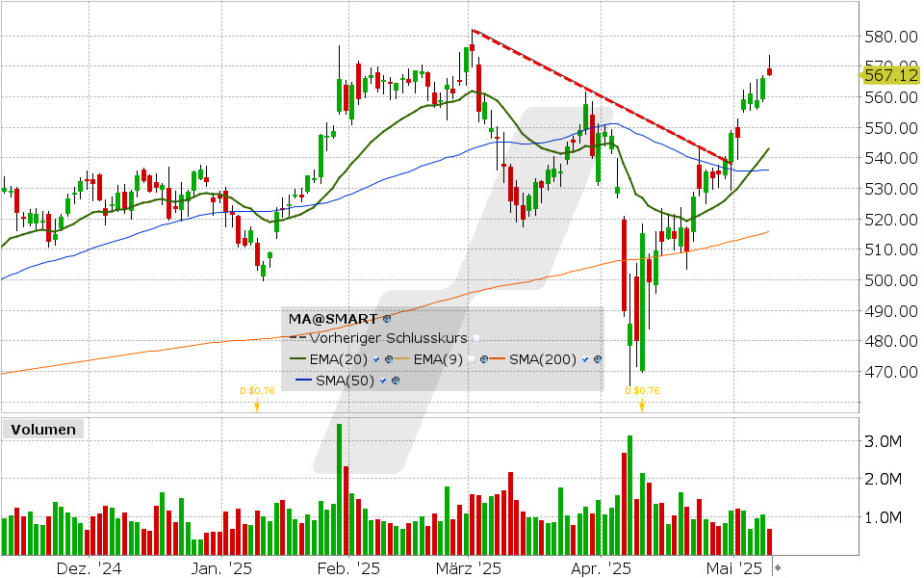Screen dimensions: 924x578
Task: Click the 'D $0.76' label in January
Action: 257,390
